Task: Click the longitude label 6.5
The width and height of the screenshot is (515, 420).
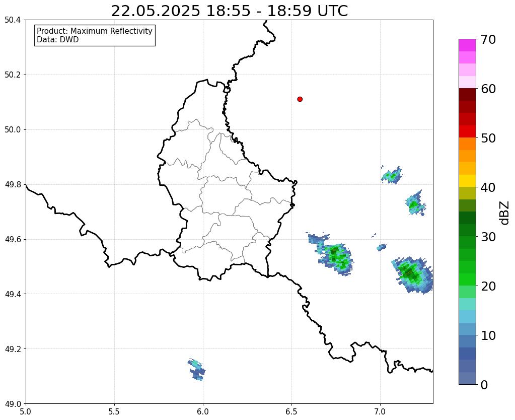Action: coord(291,411)
